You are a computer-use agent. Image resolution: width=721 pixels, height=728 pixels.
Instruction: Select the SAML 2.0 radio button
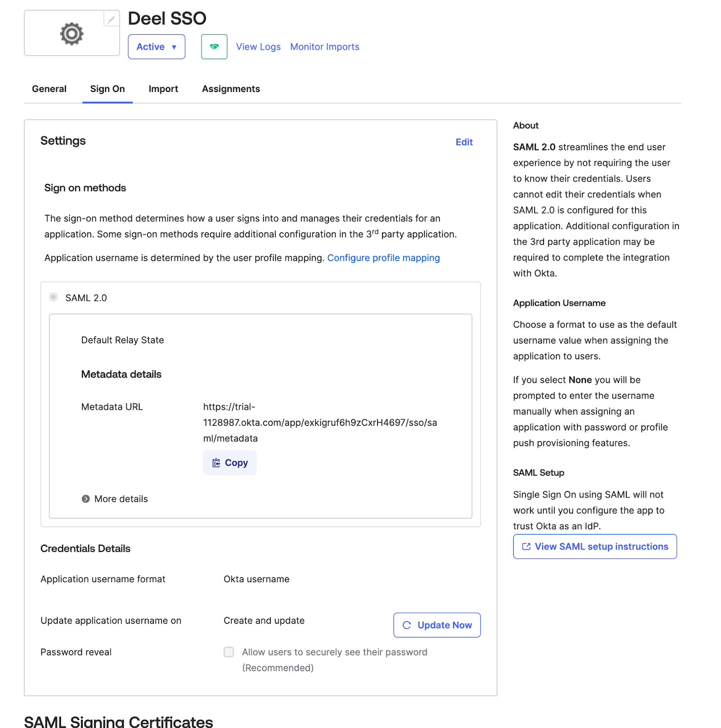pos(53,297)
